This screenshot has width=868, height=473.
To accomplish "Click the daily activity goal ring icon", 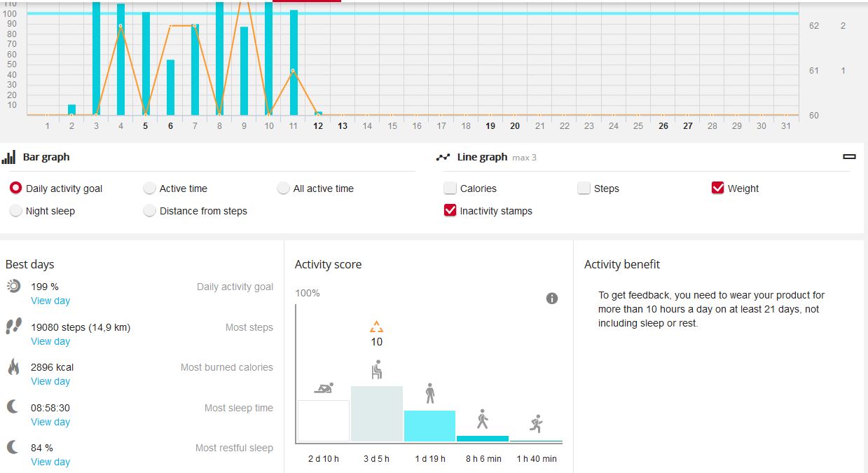I will 13,286.
